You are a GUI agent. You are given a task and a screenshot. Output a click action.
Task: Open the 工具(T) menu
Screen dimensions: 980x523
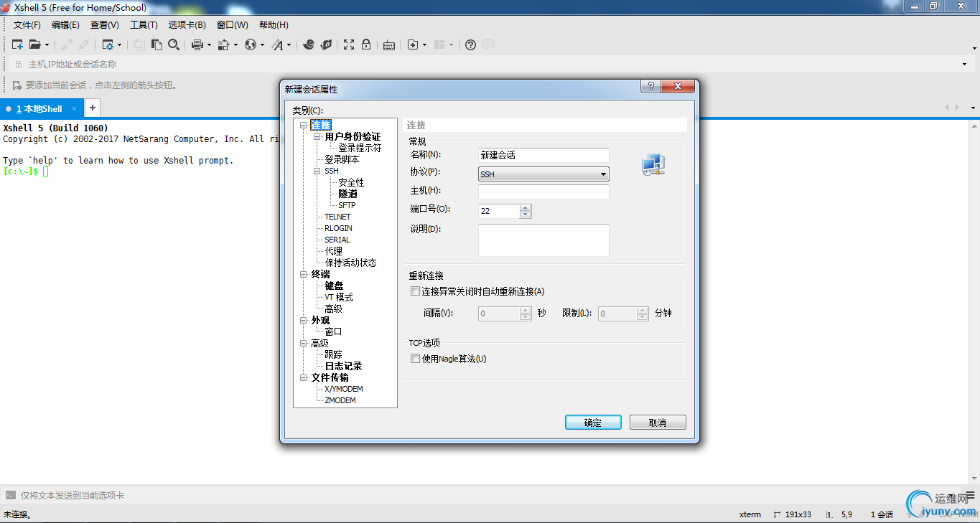point(144,25)
